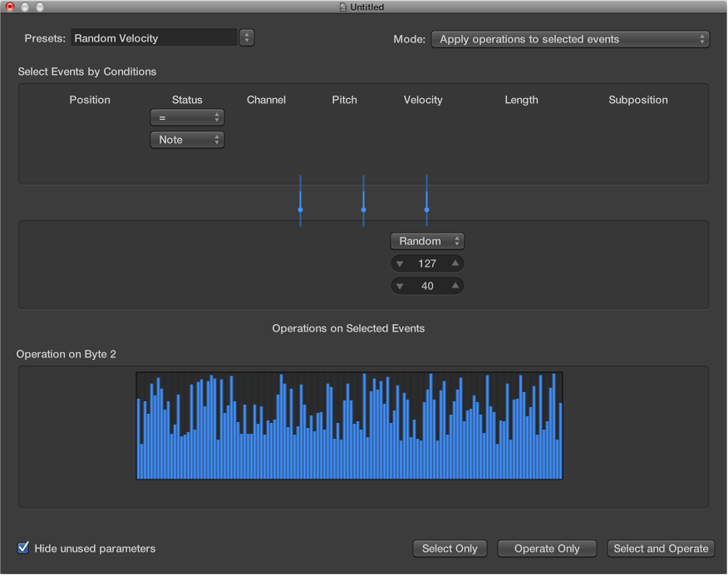Viewport: 728px width, 575px height.
Task: Click the Operate Only button
Action: coord(546,548)
